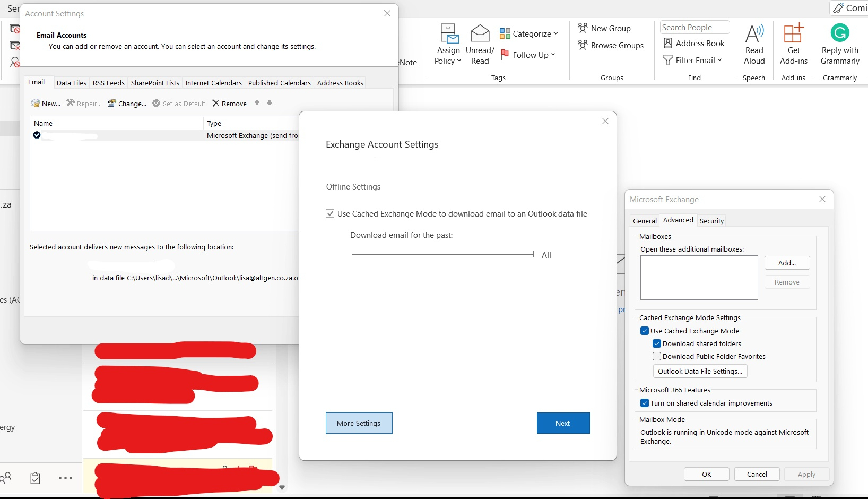
Task: Click New account icon in Account Settings
Action: pos(36,104)
